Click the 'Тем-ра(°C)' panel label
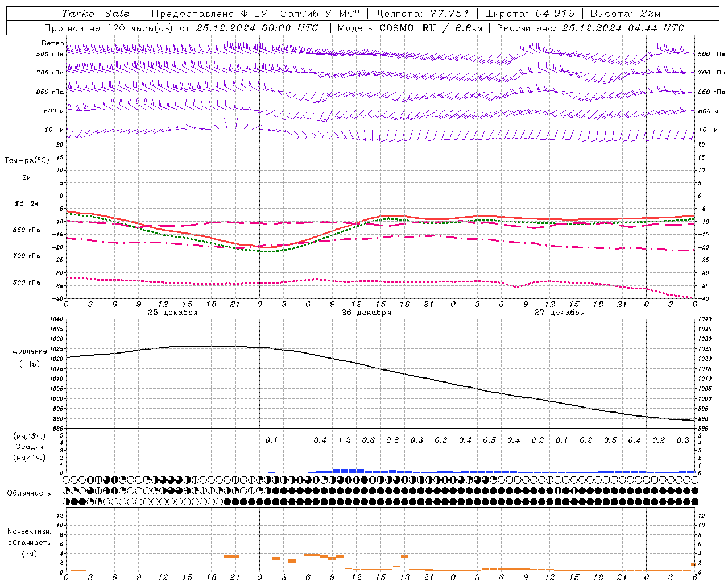The image size is (728, 582). coord(27,161)
